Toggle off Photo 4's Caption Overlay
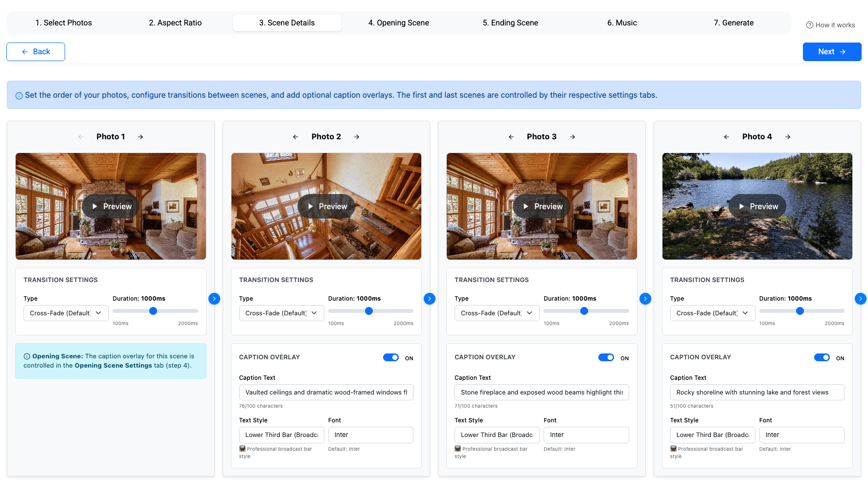Screen dimensions: 868x482 coord(822,357)
